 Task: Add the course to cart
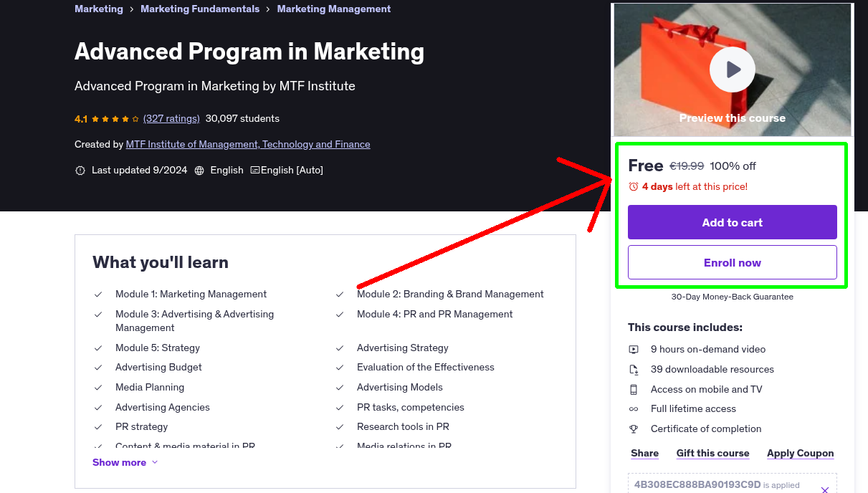click(733, 222)
